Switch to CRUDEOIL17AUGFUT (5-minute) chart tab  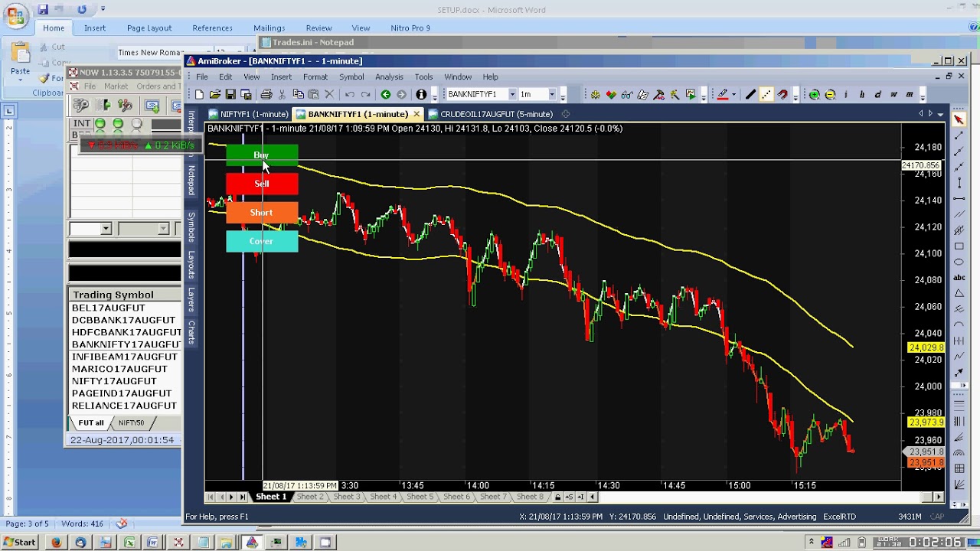490,114
